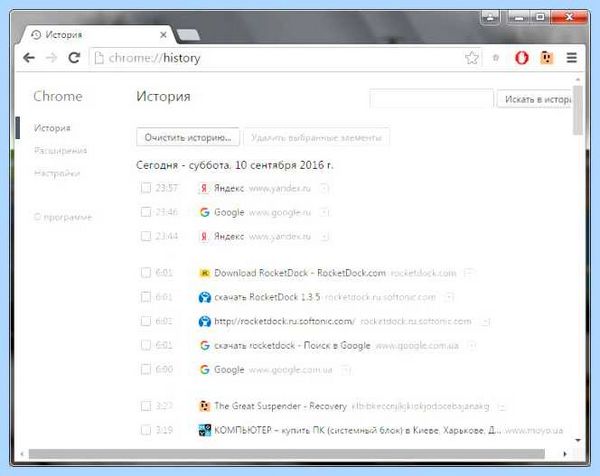Open The Great Suspender - Recovery link
Viewport: 600px width, 476px height.
(280, 406)
